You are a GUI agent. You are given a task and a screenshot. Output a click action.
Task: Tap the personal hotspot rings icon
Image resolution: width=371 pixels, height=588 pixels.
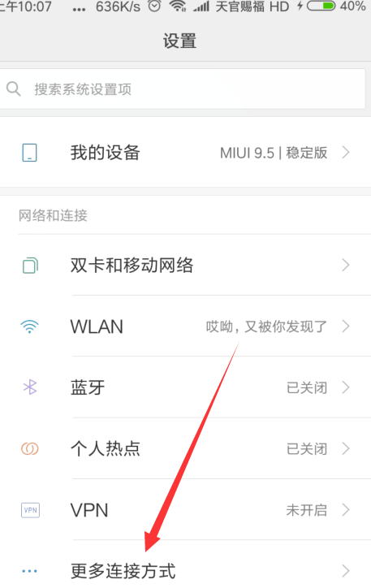[29, 448]
